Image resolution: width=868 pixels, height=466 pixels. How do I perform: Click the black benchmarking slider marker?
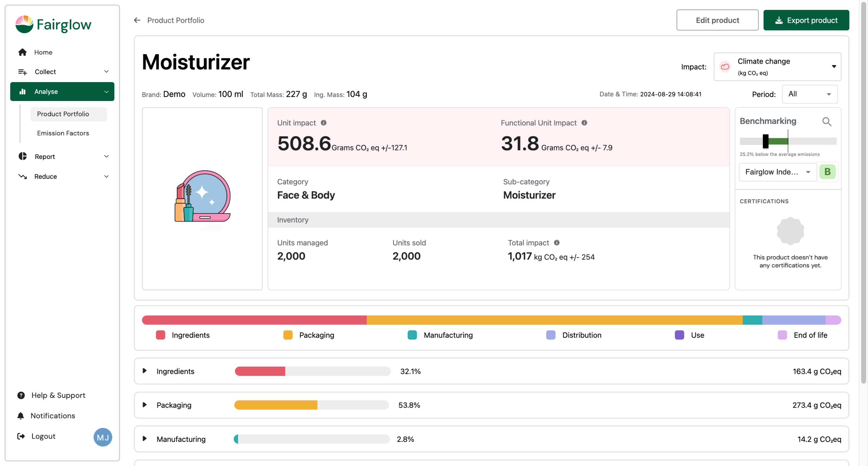pos(765,141)
